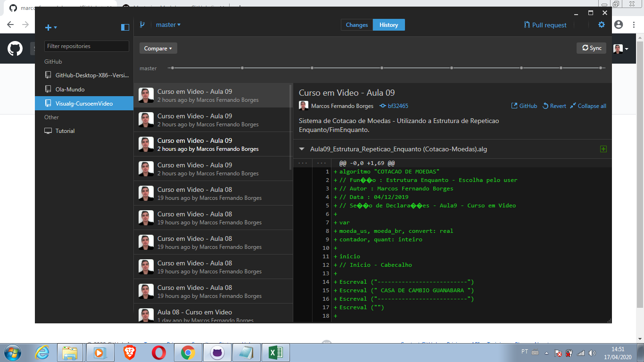This screenshot has width=644, height=362.
Task: Open the Compare dropdown
Action: [x=158, y=48]
